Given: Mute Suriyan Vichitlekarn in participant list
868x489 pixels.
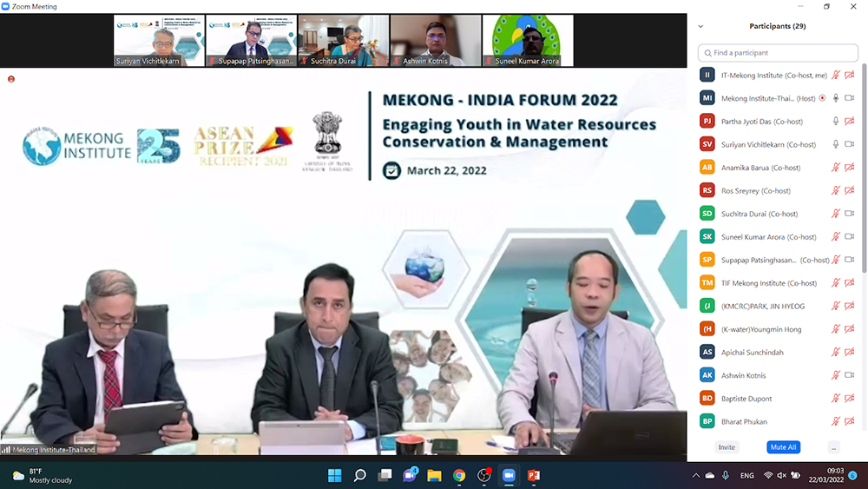Looking at the screenshot, I should point(835,144).
